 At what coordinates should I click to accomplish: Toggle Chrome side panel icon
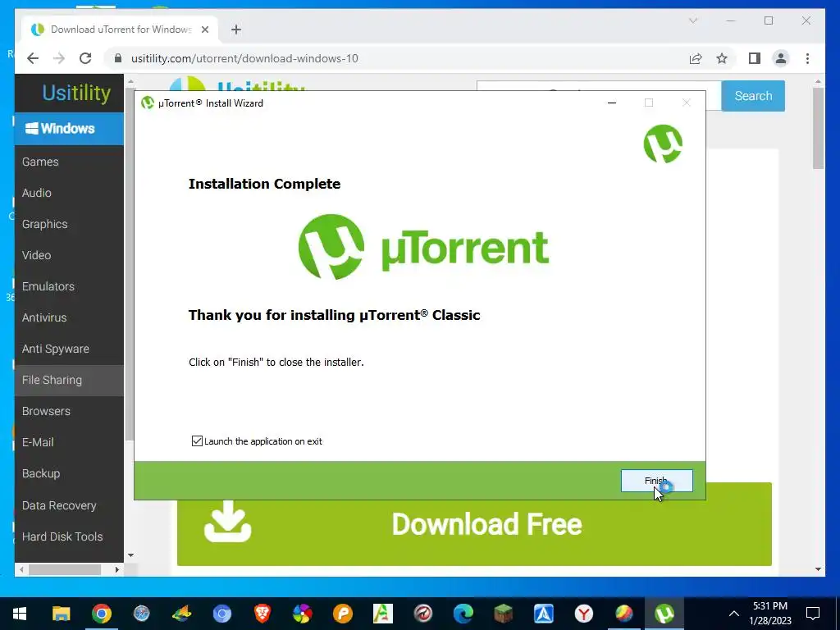tap(755, 58)
